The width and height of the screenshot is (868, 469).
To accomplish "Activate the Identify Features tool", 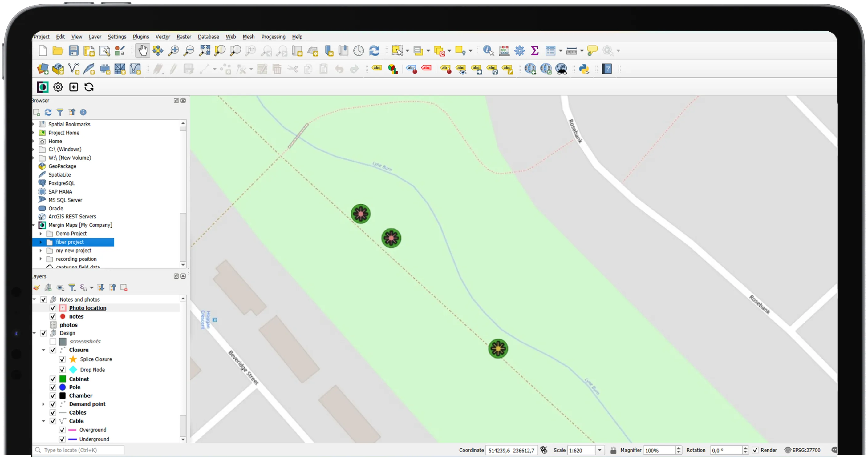I will tap(488, 50).
